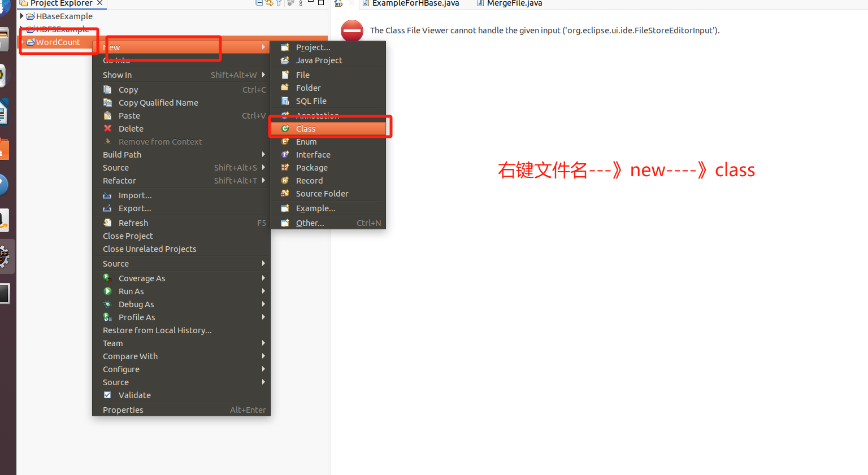Select SQL File in the New submenu

[x=328, y=101]
